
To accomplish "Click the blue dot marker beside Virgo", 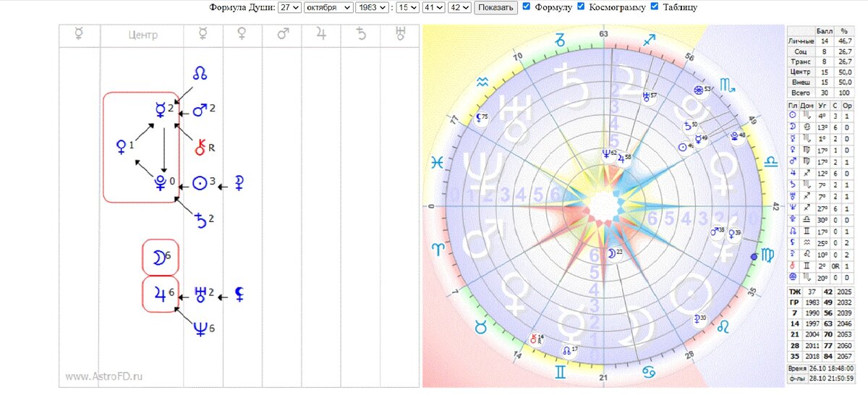I will coord(755,256).
